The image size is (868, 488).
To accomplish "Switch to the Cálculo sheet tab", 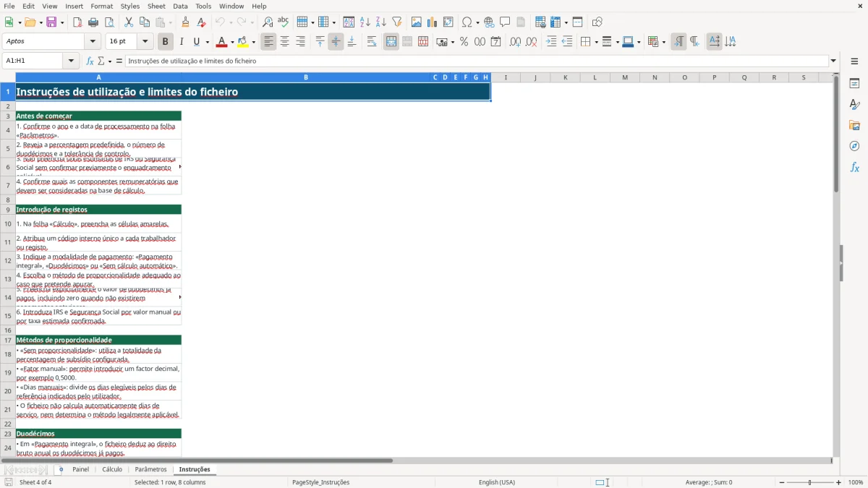I will (112, 469).
